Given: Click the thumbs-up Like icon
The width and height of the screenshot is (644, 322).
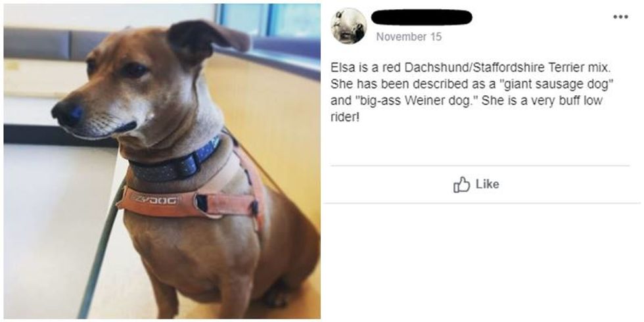Looking at the screenshot, I should (461, 185).
